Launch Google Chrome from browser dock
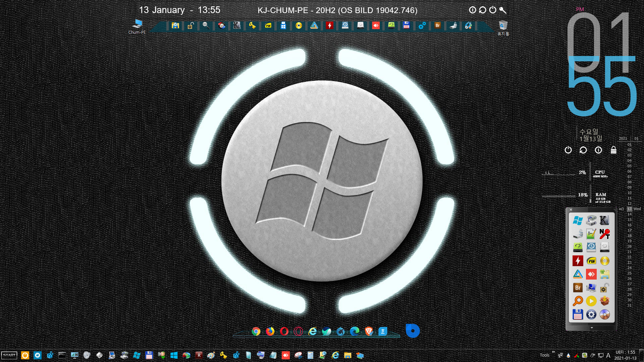 (256, 331)
